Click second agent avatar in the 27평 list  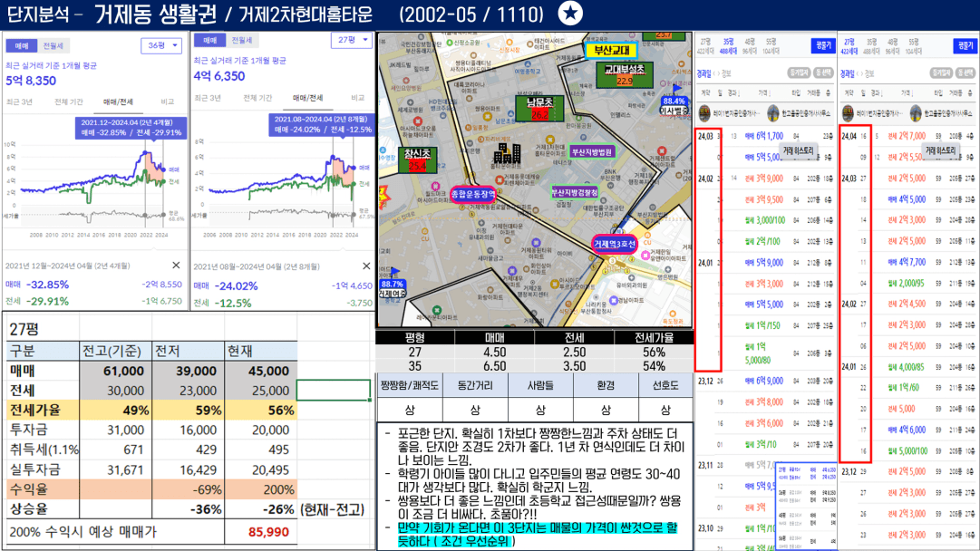pyautogui.click(x=916, y=113)
